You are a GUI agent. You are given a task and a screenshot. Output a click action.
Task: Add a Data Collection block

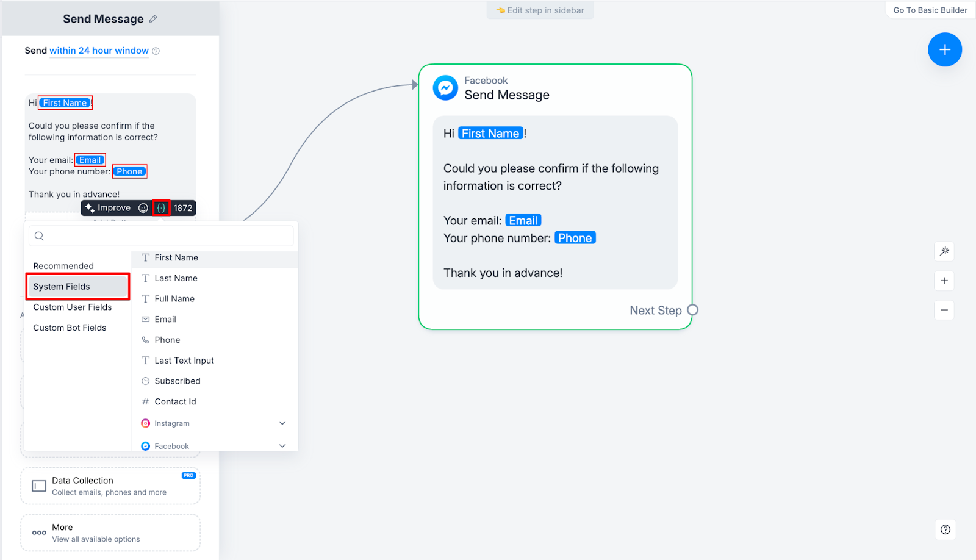110,486
